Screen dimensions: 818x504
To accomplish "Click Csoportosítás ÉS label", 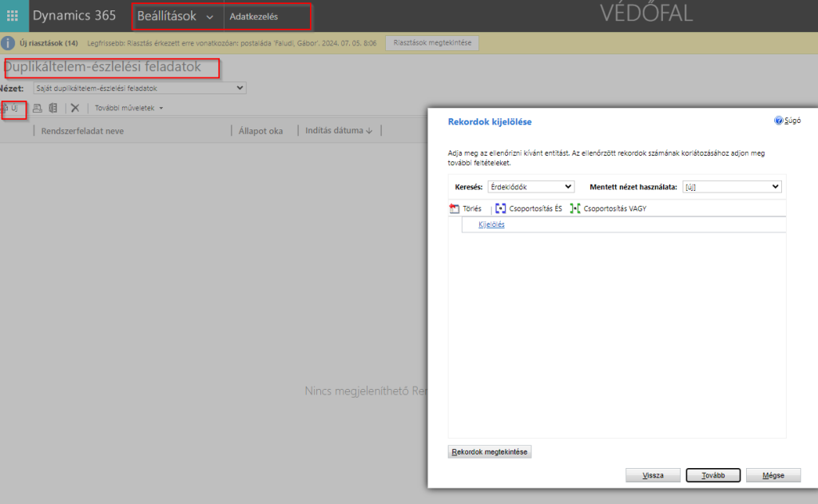I will [x=536, y=208].
